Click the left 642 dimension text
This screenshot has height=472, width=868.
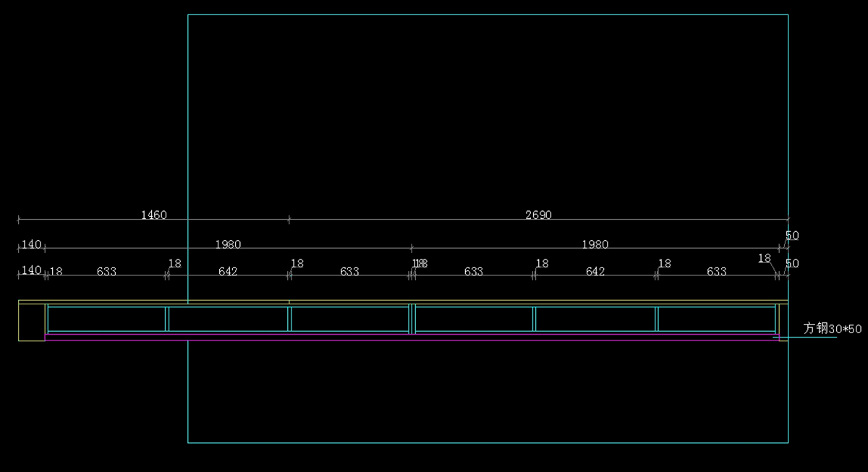click(x=228, y=272)
